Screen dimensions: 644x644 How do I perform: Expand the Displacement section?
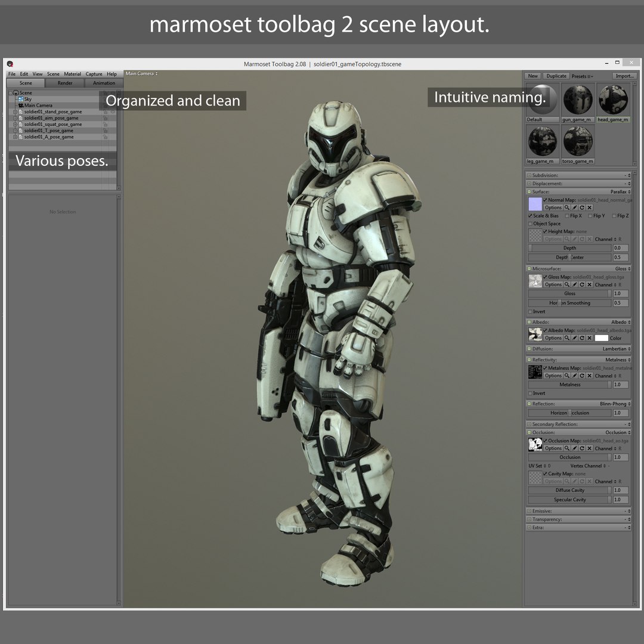(530, 184)
